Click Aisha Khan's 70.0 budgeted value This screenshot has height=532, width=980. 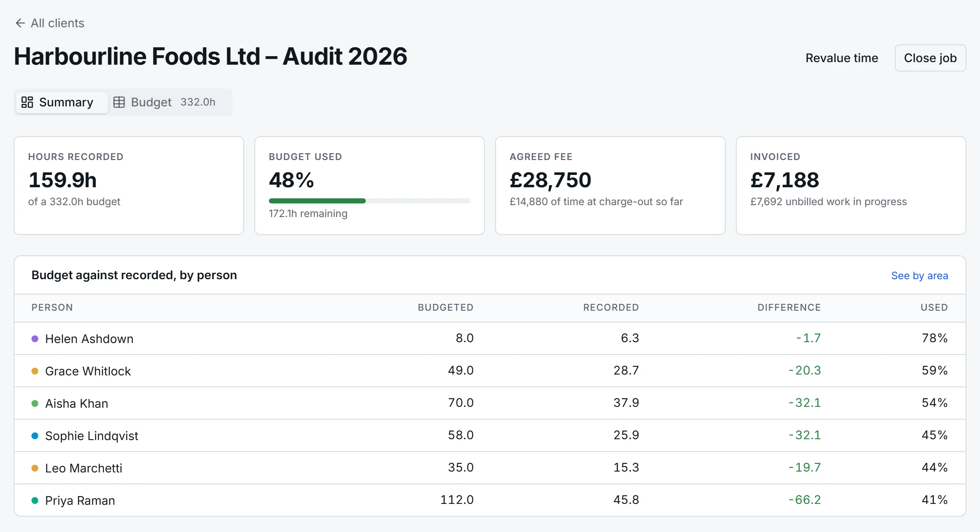point(461,403)
